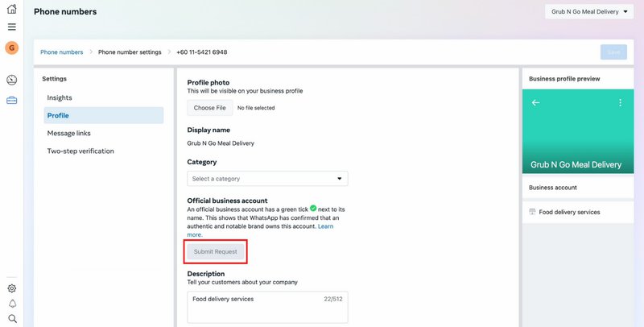Click the No file selected text
This screenshot has height=327, width=644.
coord(256,108)
